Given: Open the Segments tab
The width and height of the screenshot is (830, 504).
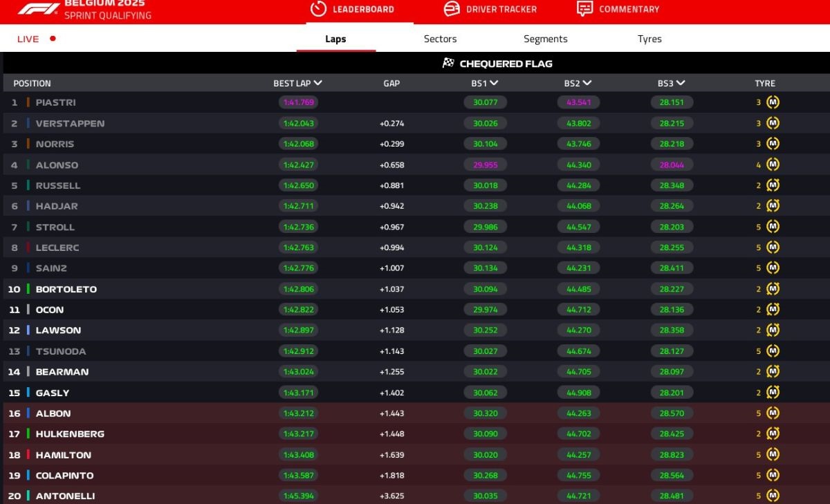Looking at the screenshot, I should (545, 39).
